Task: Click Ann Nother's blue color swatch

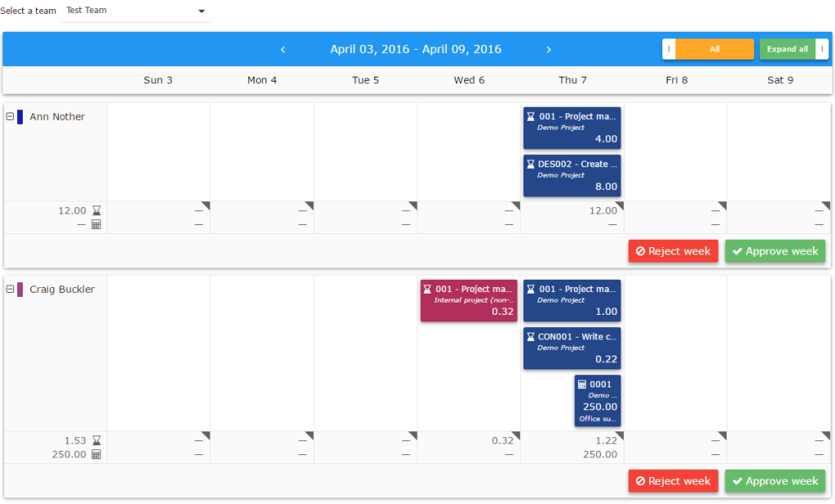Action: (x=20, y=117)
